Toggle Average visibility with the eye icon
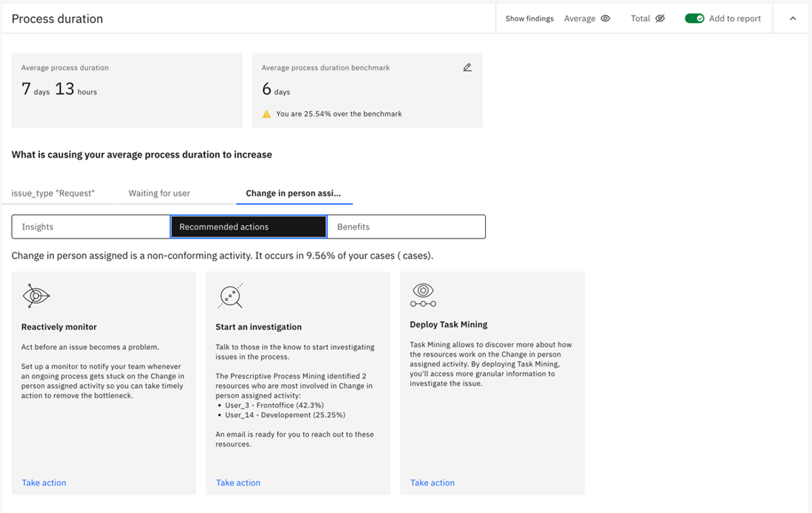 pyautogui.click(x=606, y=18)
